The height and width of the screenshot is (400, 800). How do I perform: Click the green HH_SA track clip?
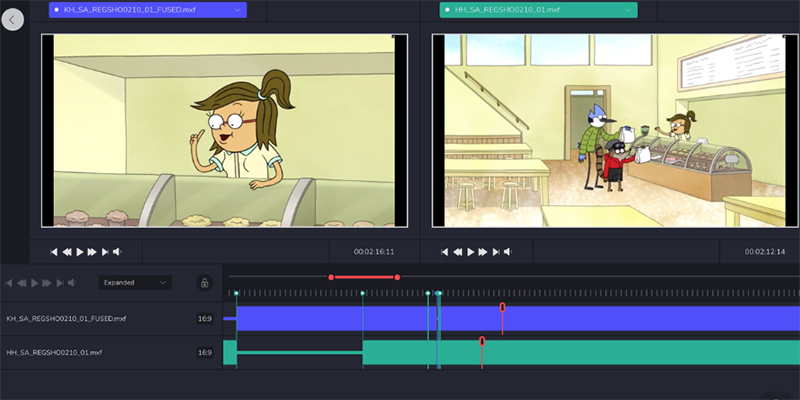click(x=582, y=353)
